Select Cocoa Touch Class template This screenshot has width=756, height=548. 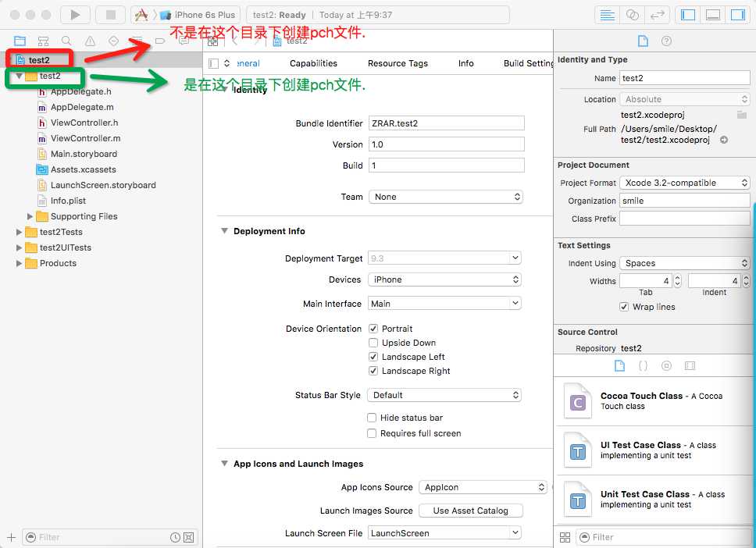tap(654, 401)
